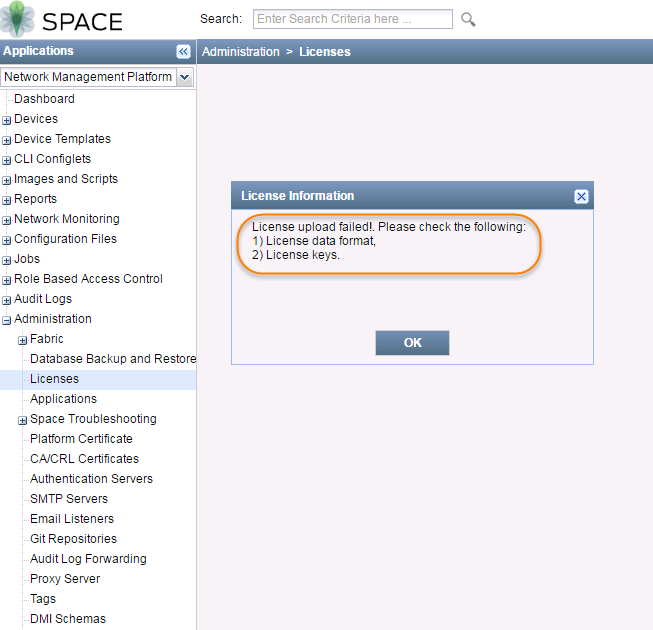Screen dimensions: 653x630
Task: Click the "1) License data format," line
Action: [314, 241]
